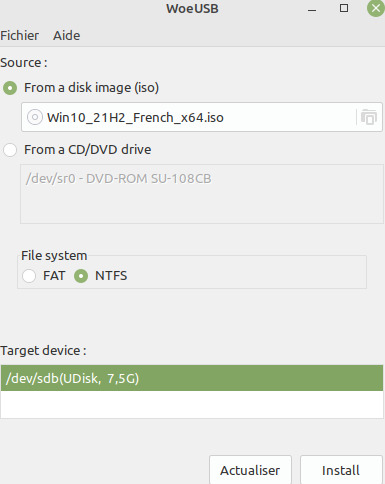Click the empty row below /dev/sdb
This screenshot has width=385, height=484.
pyautogui.click(x=192, y=404)
